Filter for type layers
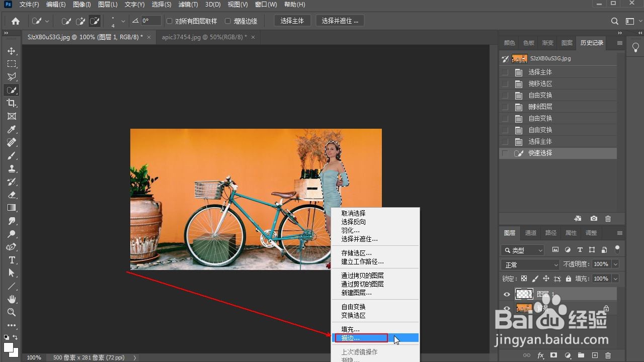Image resolution: width=644 pixels, height=362 pixels. [580, 249]
